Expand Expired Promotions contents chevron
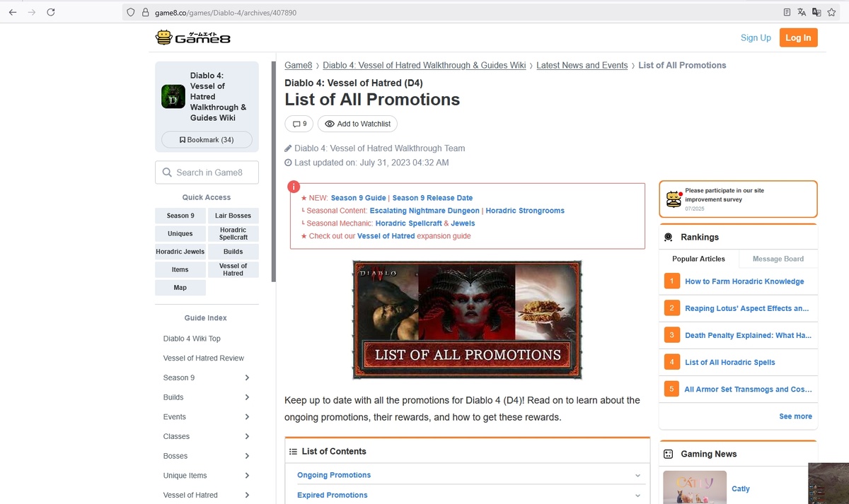This screenshot has height=504, width=849. pos(637,496)
